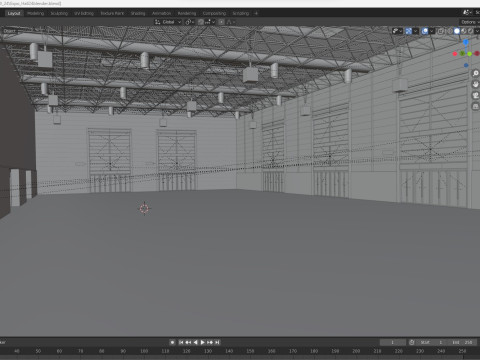
Task: Switch to the Shading workspace tab
Action: click(x=138, y=13)
